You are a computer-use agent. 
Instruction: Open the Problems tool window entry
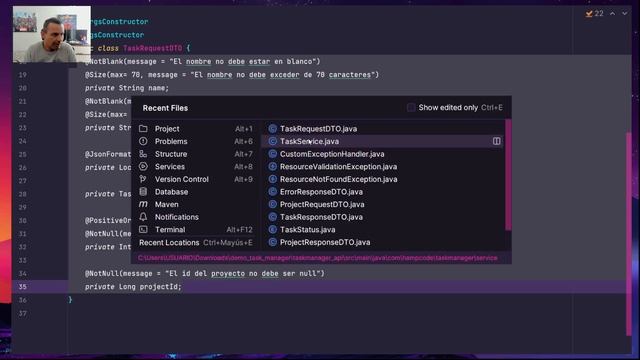click(196, 141)
